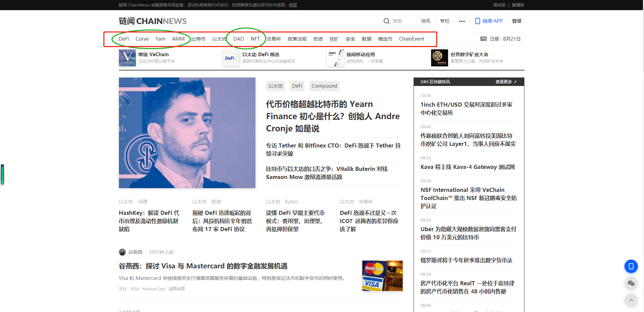Open the 链闻移动应用 promo icon
Image resolution: width=644 pixels, height=312 pixels.
(x=336, y=58)
